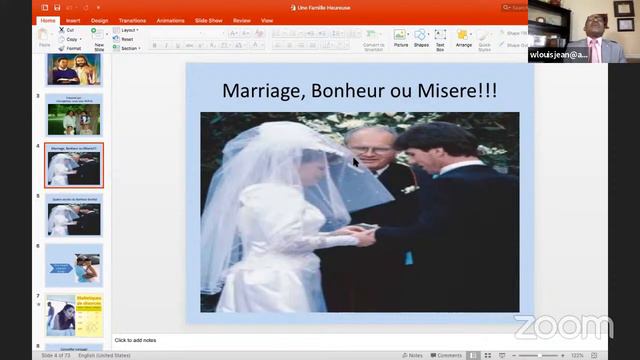
Task: Click Shape Fill in the ribbon
Action: pos(513,33)
